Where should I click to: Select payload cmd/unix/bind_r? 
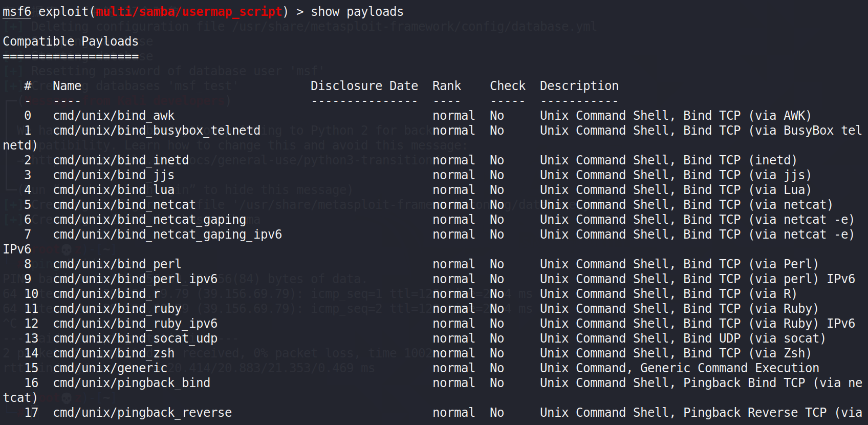[x=106, y=294]
